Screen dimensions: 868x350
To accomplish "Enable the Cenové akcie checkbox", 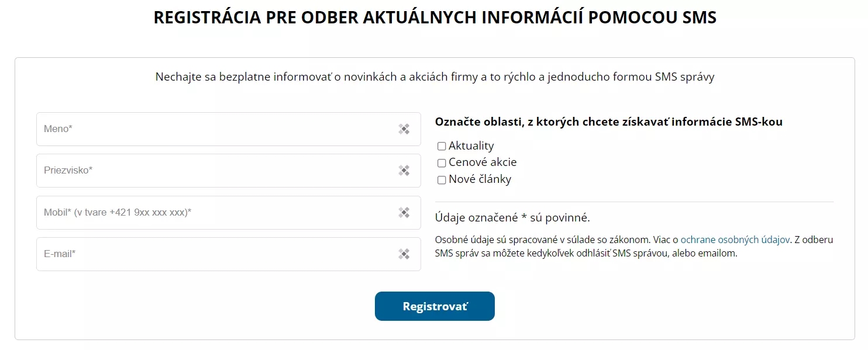I will coord(442,163).
